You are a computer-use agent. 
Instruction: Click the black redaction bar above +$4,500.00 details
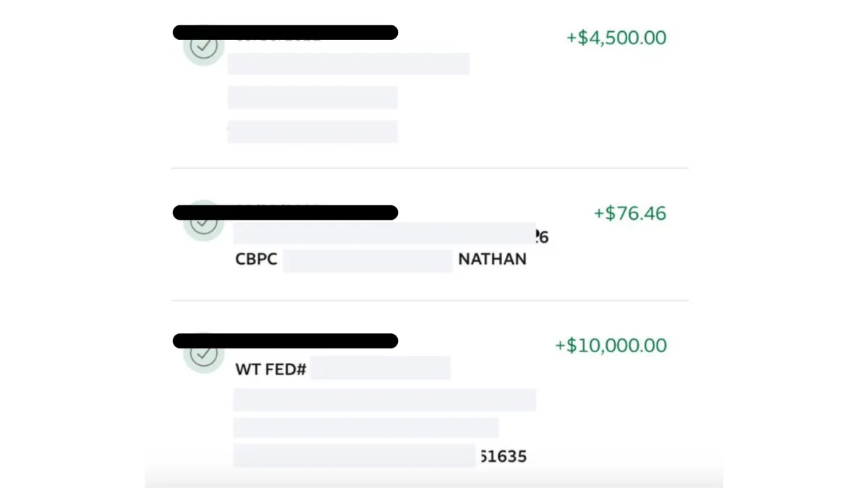point(285,33)
